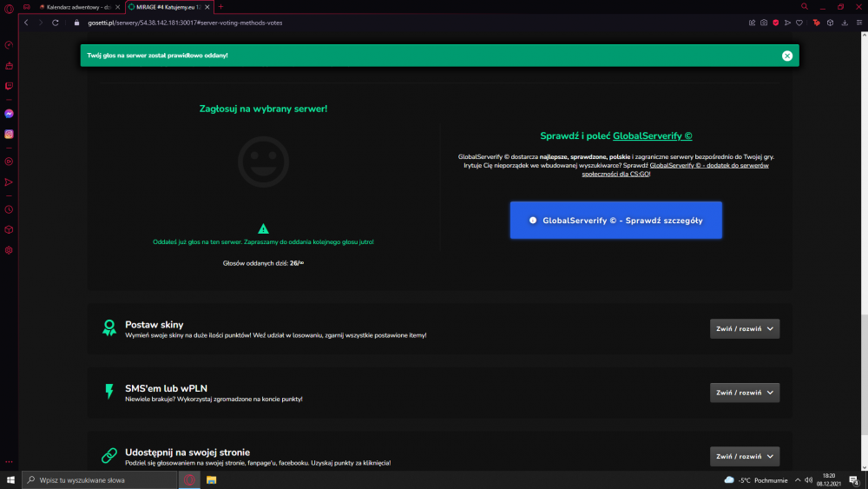Image resolution: width=868 pixels, height=489 pixels.
Task: Click the "Zagłosuj na wybrany serwer!" heading
Action: coord(264,109)
